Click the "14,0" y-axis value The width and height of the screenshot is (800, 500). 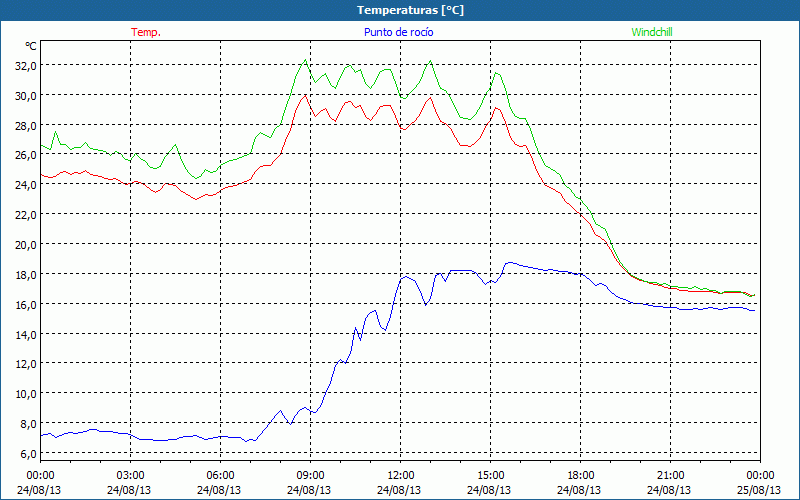(x=26, y=335)
